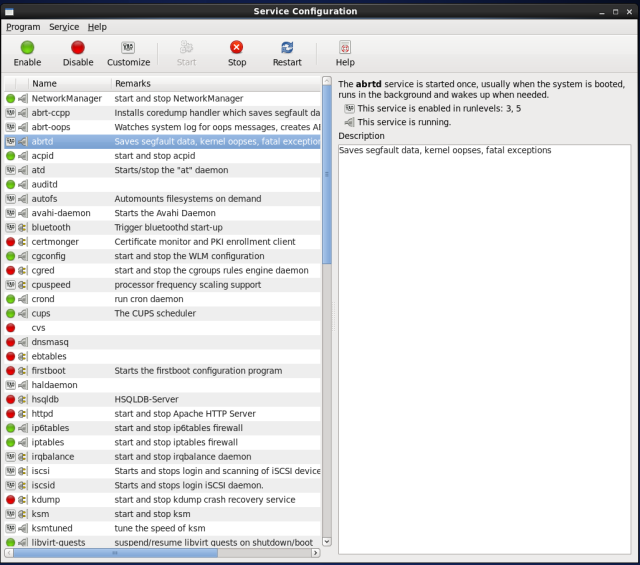
Task: Click the Remarks column header
Action: pos(216,83)
